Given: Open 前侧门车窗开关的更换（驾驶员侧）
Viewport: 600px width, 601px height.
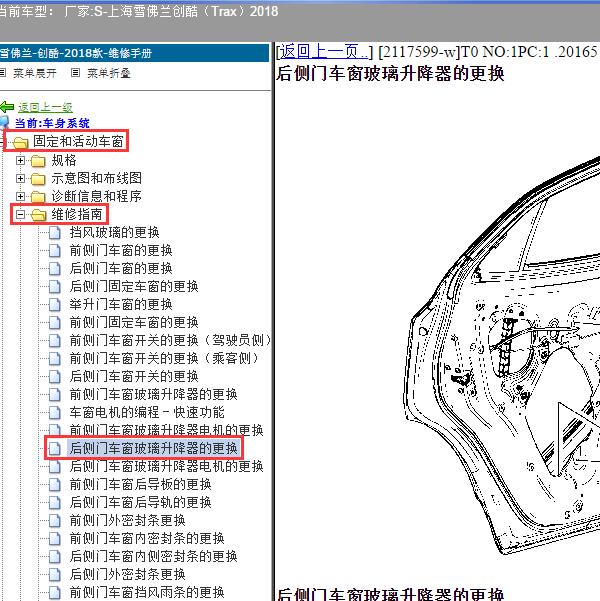Looking at the screenshot, I should click(170, 341).
